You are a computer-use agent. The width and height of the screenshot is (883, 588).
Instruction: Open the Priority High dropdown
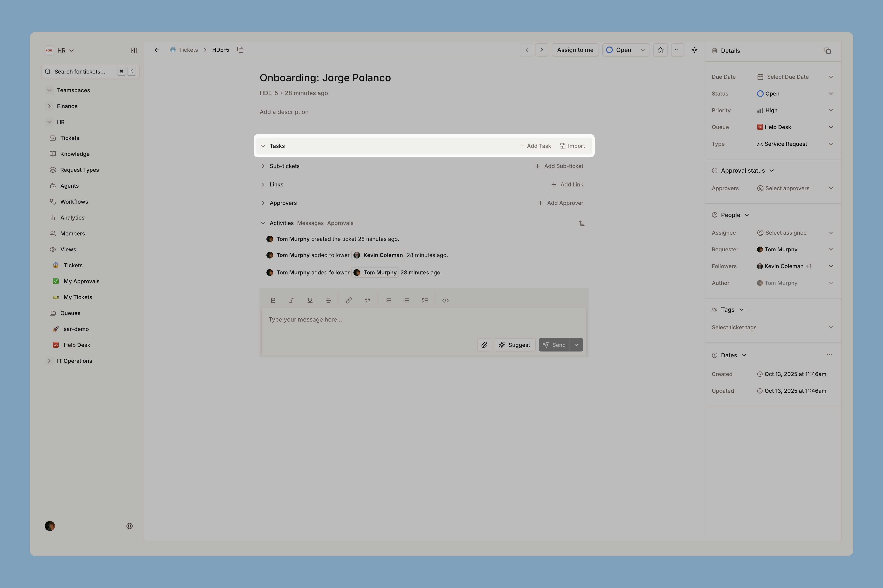(x=794, y=110)
